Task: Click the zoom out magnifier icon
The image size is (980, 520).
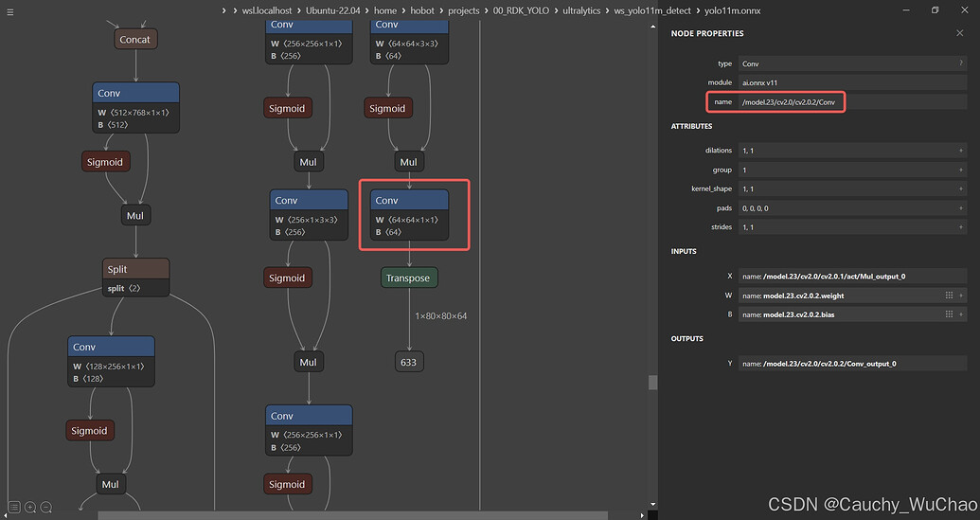Action: click(45, 508)
